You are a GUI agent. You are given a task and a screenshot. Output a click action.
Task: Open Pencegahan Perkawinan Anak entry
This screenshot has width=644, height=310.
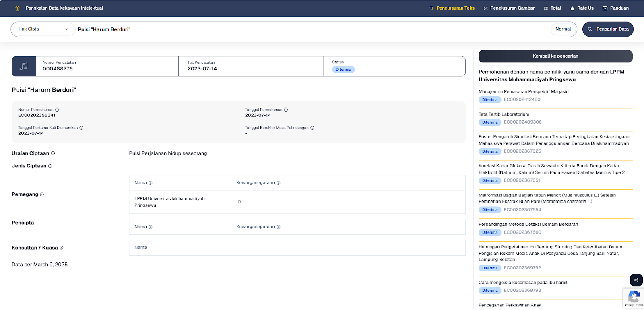pyautogui.click(x=510, y=305)
